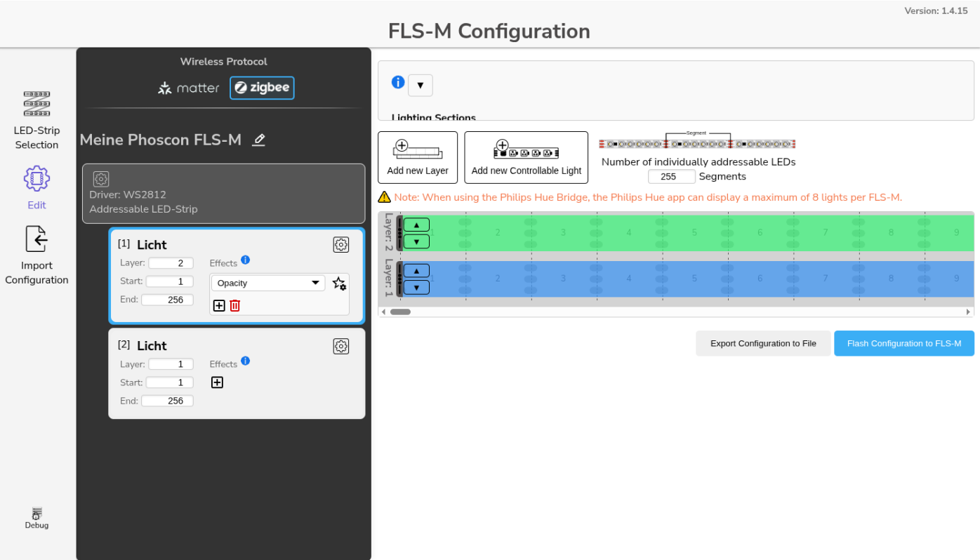The height and width of the screenshot is (560, 980).
Task: Delete the Opacity effect with trash icon
Action: [x=235, y=305]
